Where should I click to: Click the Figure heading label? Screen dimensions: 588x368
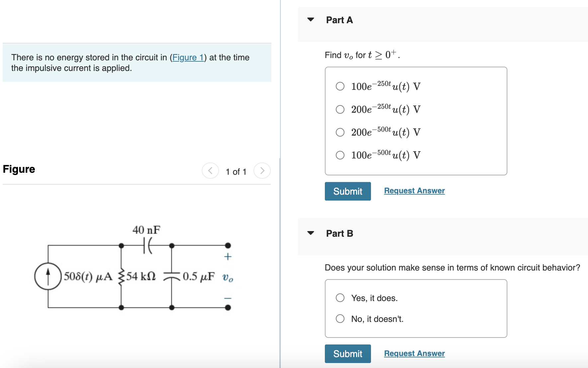(18, 169)
